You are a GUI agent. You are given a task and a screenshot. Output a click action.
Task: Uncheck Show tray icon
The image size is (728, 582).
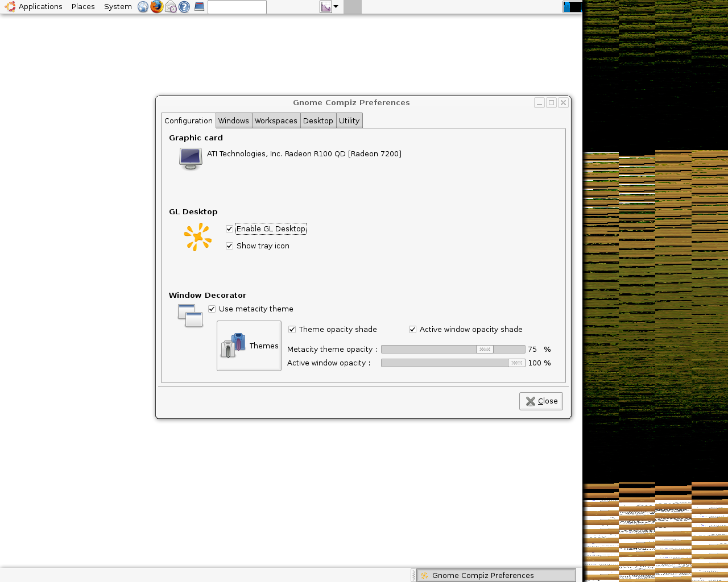tap(230, 246)
